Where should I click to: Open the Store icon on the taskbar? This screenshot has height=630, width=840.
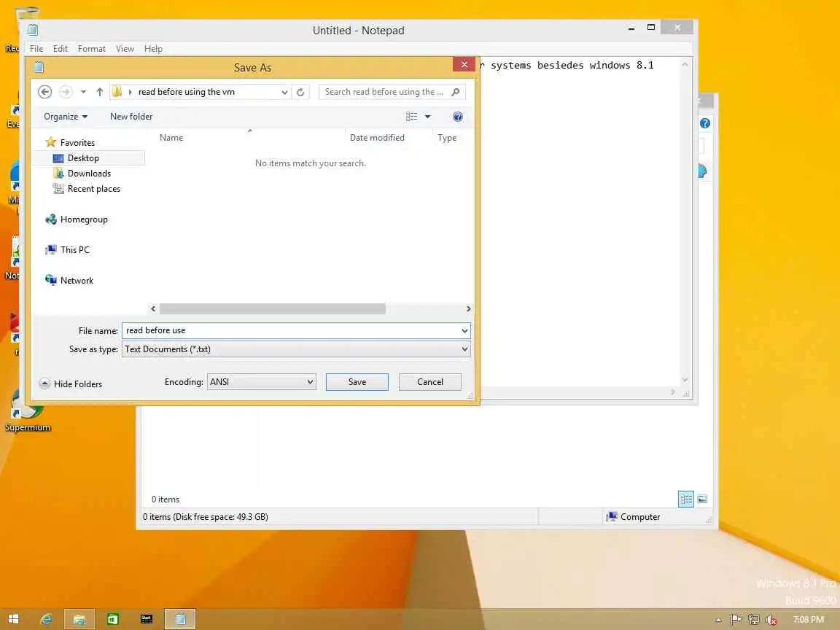pos(112,619)
